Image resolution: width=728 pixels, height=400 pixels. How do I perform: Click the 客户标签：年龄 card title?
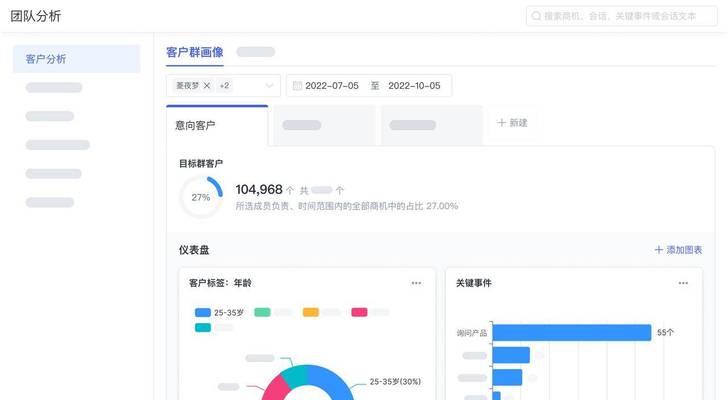220,283
